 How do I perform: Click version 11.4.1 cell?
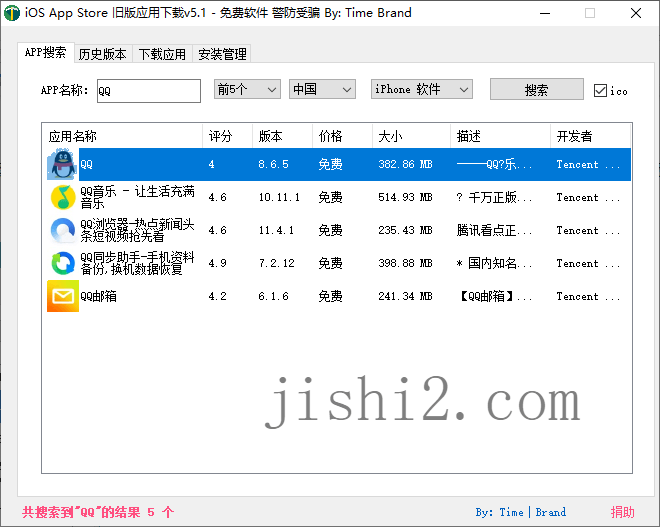276,230
